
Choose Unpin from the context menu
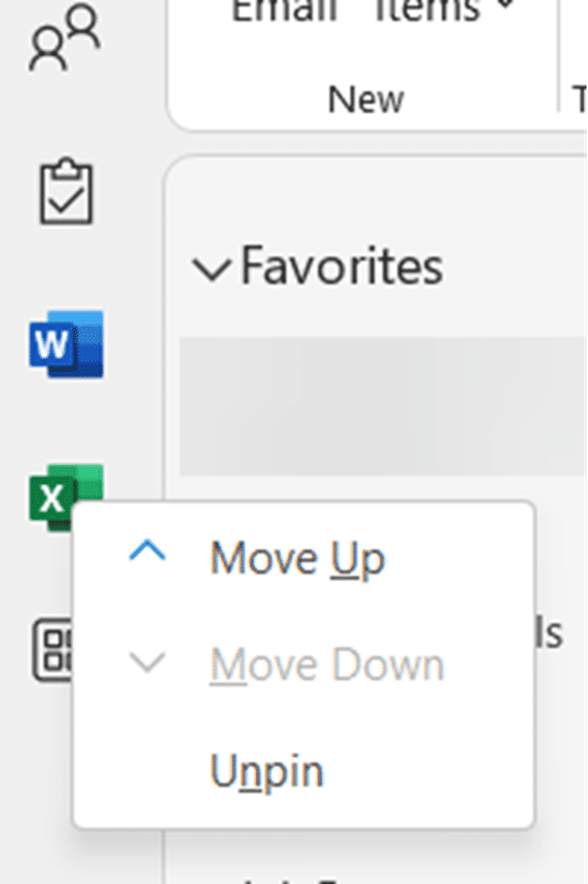pos(267,772)
